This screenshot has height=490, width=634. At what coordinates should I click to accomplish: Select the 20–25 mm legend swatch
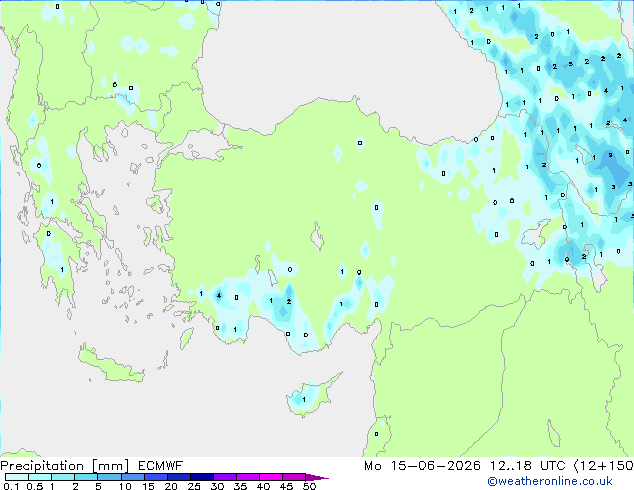point(178,477)
